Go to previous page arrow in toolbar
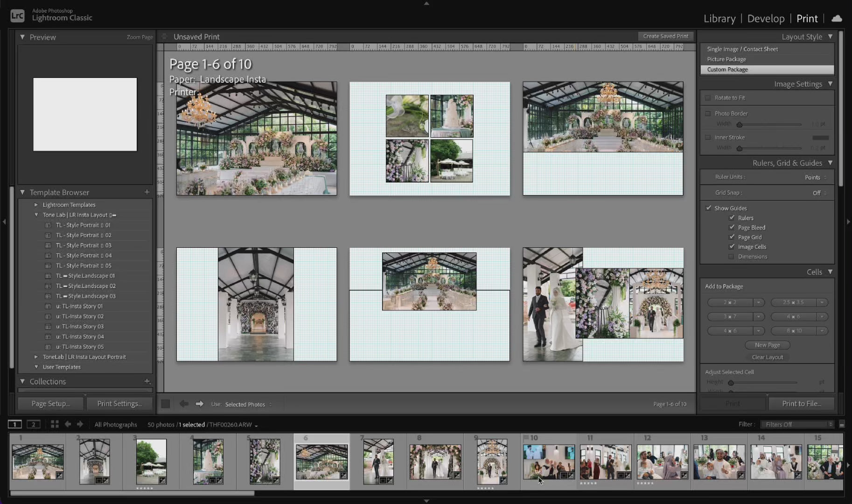The height and width of the screenshot is (504, 852). point(184,404)
